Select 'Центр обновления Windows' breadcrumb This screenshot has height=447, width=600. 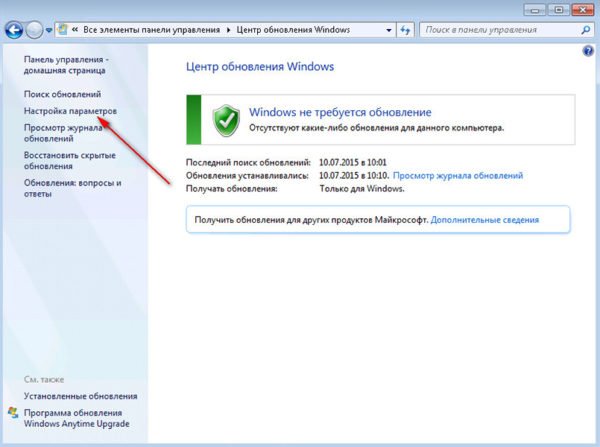(293, 30)
